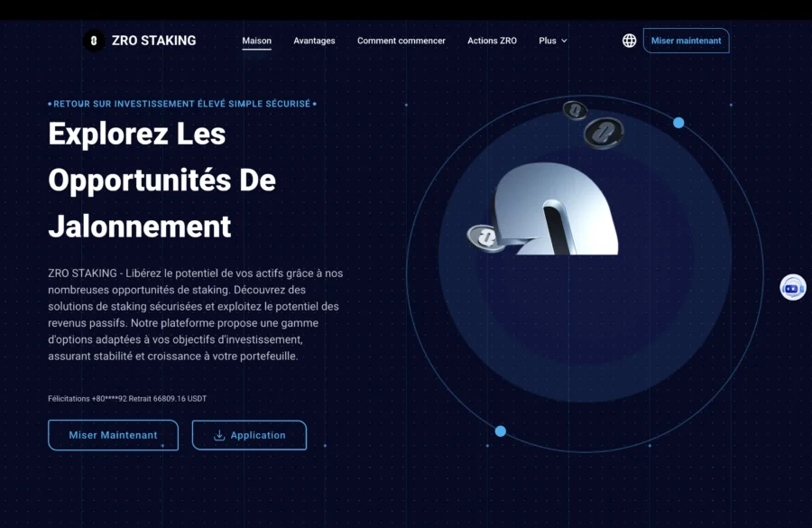Click the Miser Maintenant hero button

tap(114, 435)
